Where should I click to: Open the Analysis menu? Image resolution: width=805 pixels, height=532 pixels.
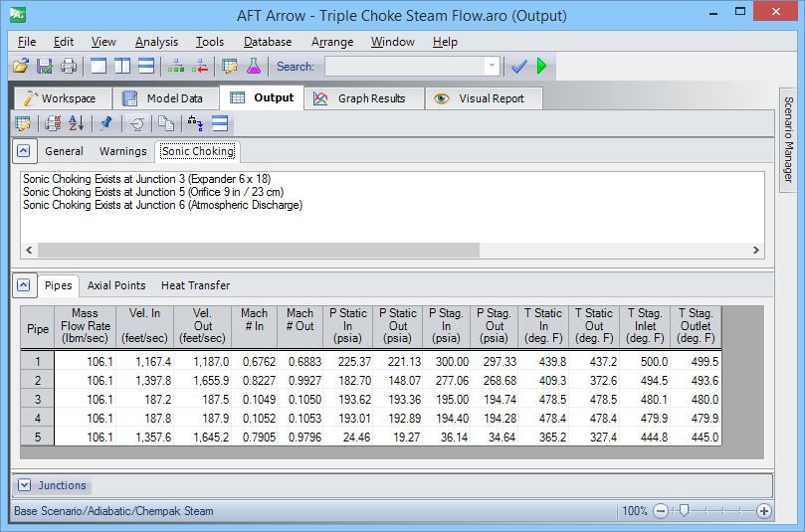(156, 42)
